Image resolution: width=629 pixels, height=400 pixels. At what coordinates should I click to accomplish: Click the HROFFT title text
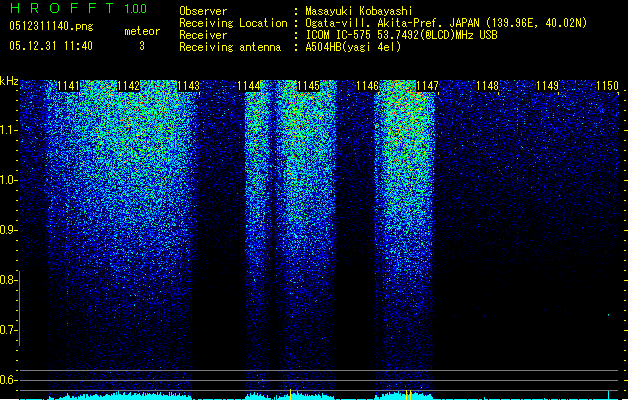pos(62,8)
